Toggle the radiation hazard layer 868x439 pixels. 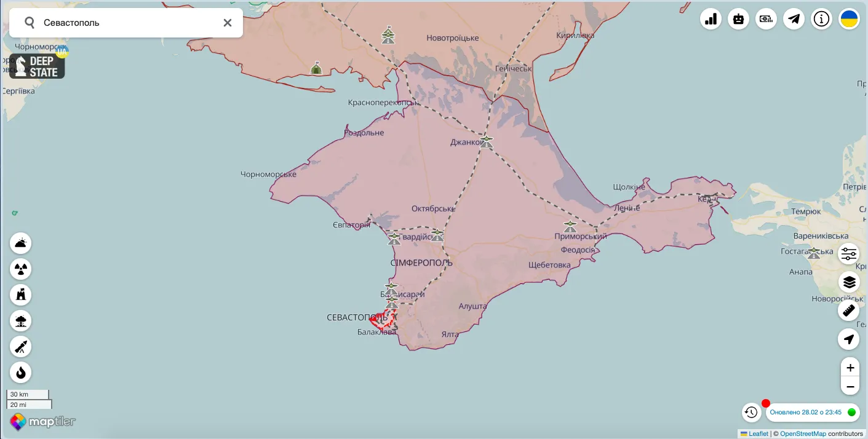(x=21, y=269)
